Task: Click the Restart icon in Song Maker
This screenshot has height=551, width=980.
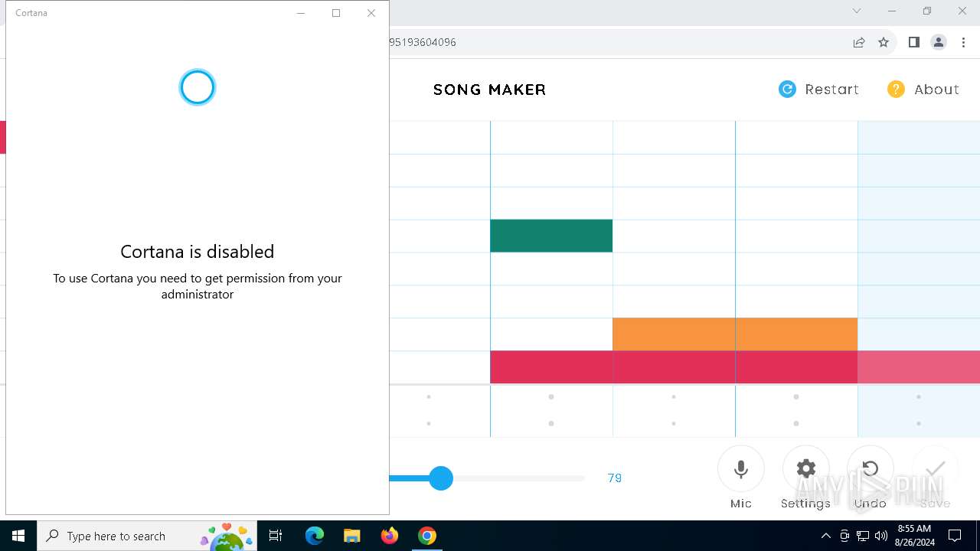Action: (x=787, y=90)
